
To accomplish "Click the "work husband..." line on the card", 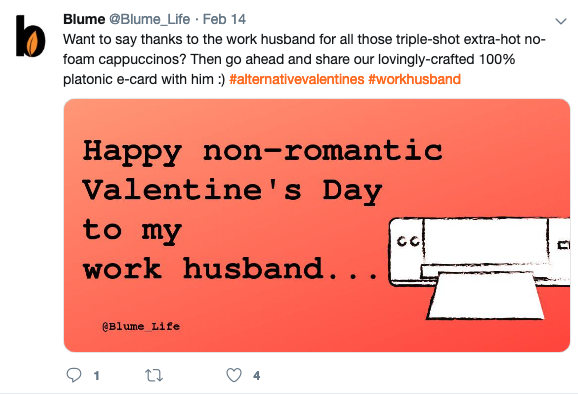I will pos(230,269).
